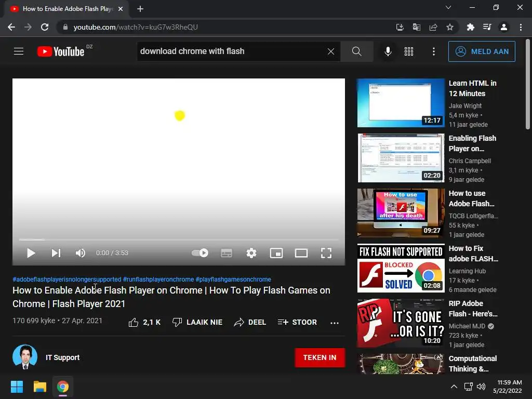Click the LAAIK NIE dislike button

pos(197,322)
